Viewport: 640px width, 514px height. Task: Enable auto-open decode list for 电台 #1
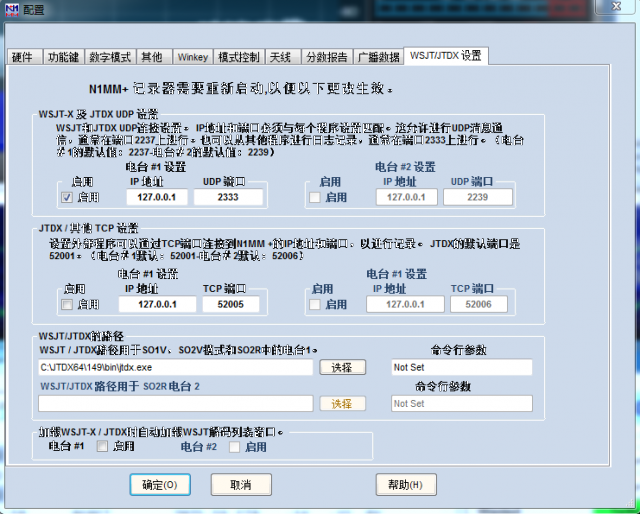pos(102,447)
